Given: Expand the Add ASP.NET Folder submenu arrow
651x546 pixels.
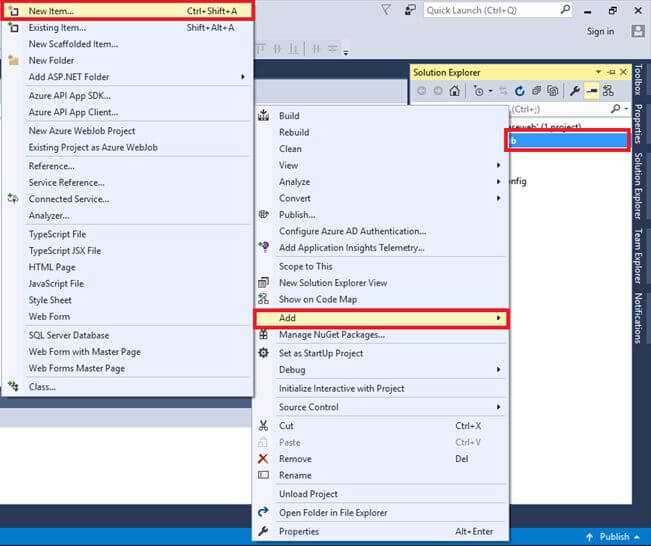Looking at the screenshot, I should (x=243, y=77).
